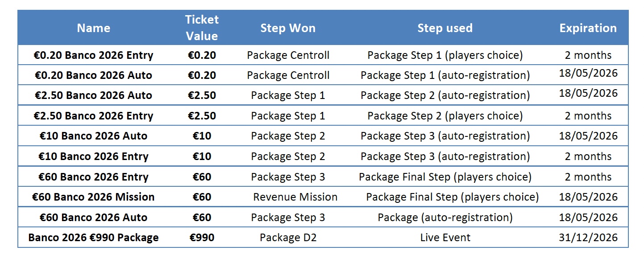Click the Expiration column header
The height and width of the screenshot is (259, 644).
pyautogui.click(x=588, y=28)
